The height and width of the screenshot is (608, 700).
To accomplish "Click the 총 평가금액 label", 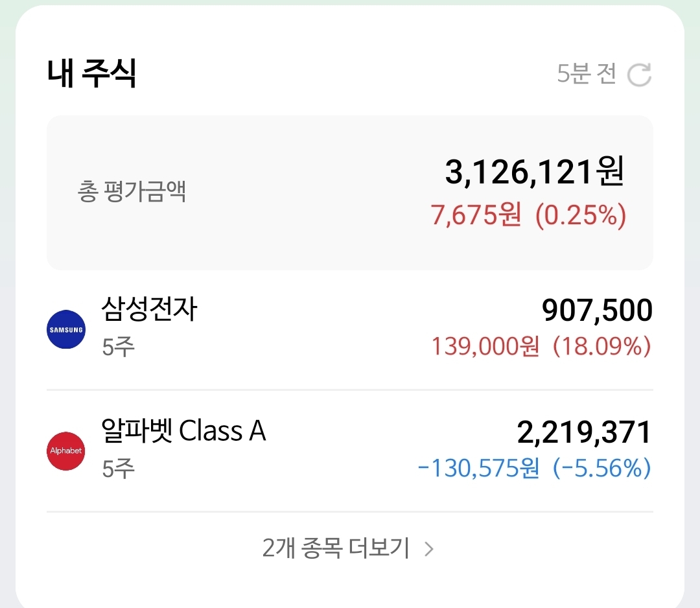I will pyautogui.click(x=132, y=193).
